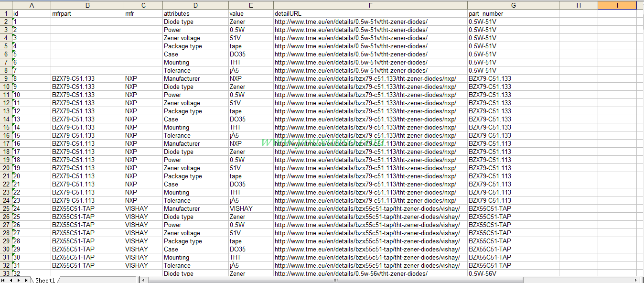Click part number cell '0.5W-56V'

point(513,273)
